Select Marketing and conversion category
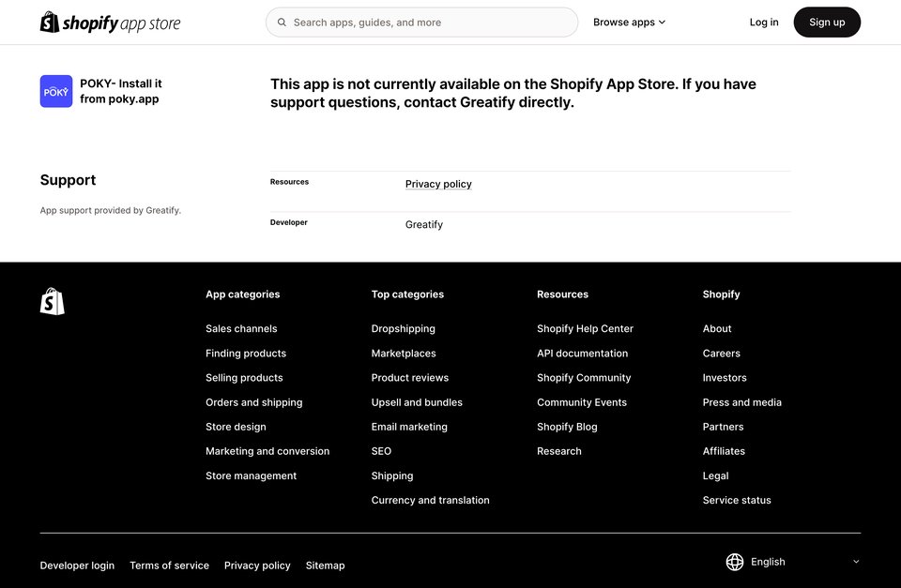Screen dimensions: 901x588 (x=267, y=451)
